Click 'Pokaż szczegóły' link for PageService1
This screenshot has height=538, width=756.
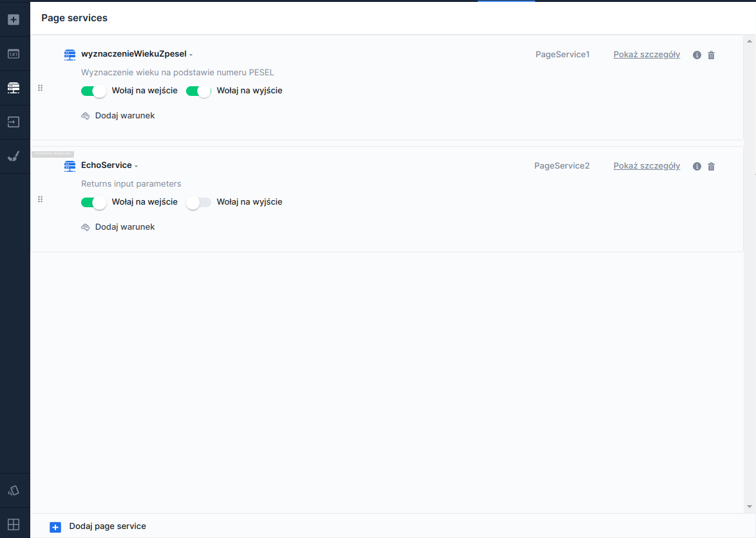(x=647, y=55)
